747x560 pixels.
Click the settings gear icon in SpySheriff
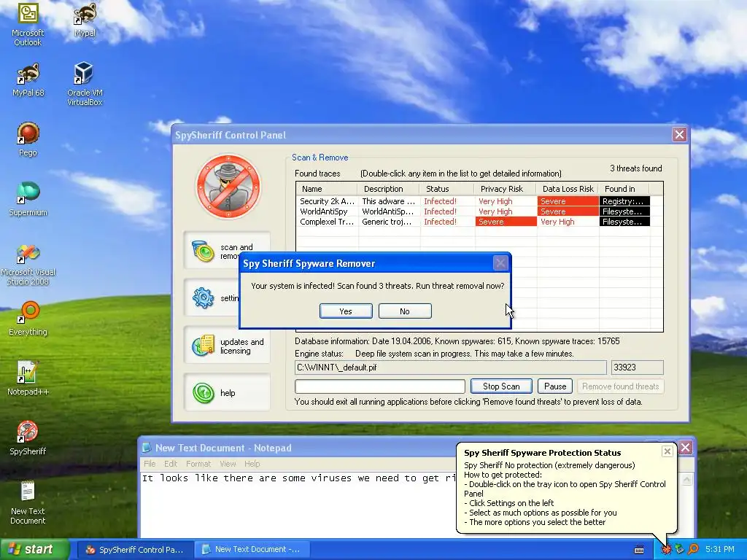click(204, 298)
